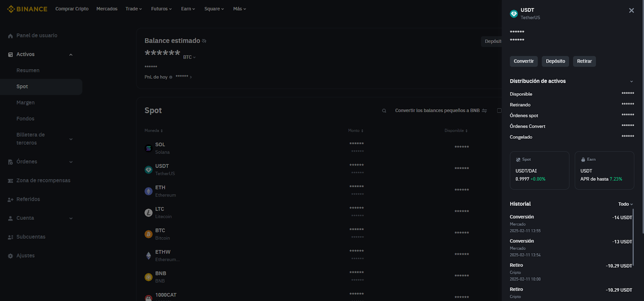Select Margen in the sidebar
The image size is (644, 301).
pos(25,102)
